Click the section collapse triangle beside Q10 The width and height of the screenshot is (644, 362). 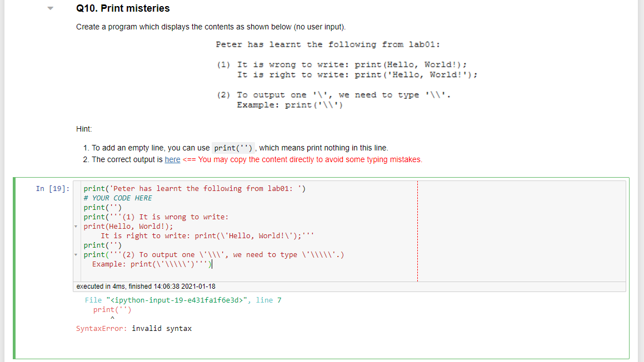50,8
